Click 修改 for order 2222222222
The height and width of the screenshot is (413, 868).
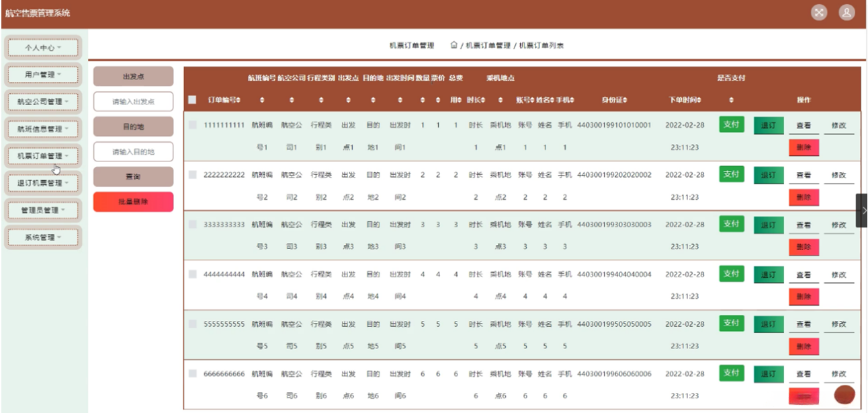click(838, 176)
